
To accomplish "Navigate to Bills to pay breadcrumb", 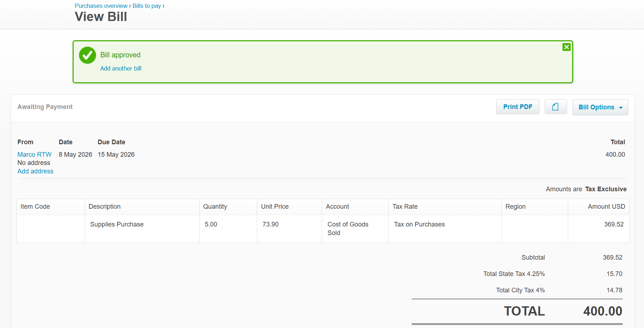I will (x=147, y=6).
